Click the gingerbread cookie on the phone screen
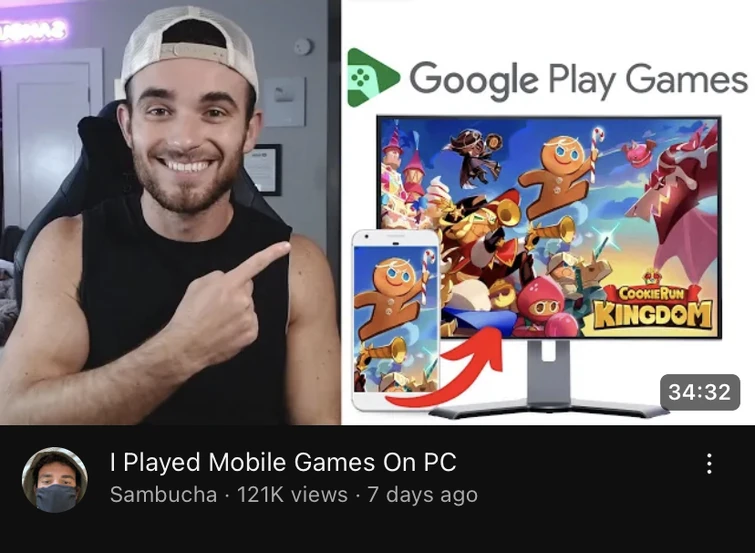The height and width of the screenshot is (553, 755). click(394, 298)
